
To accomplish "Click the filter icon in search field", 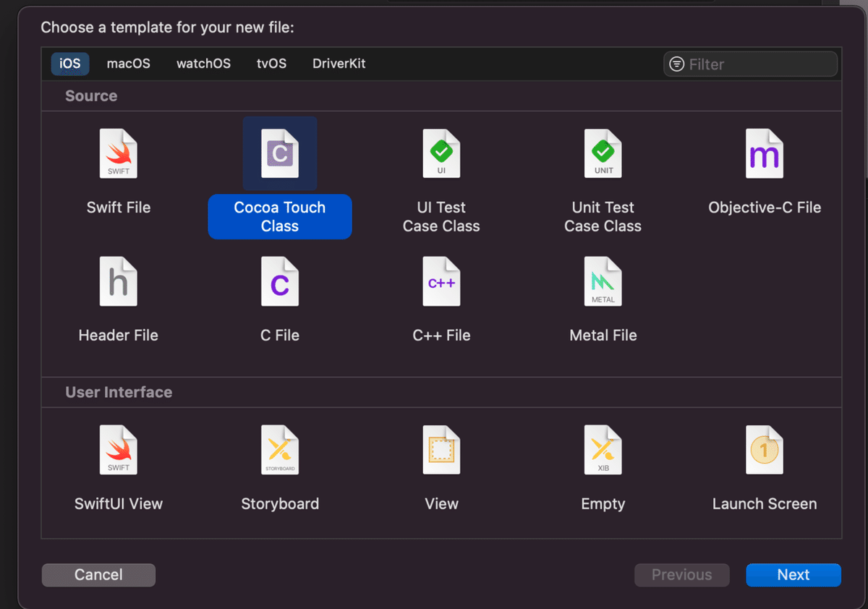I will tap(677, 64).
